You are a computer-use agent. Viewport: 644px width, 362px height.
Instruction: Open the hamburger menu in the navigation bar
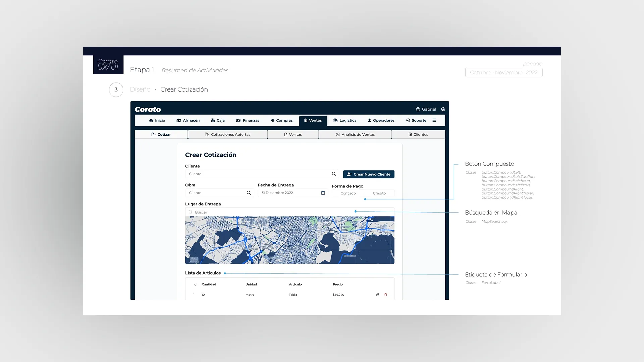click(434, 120)
